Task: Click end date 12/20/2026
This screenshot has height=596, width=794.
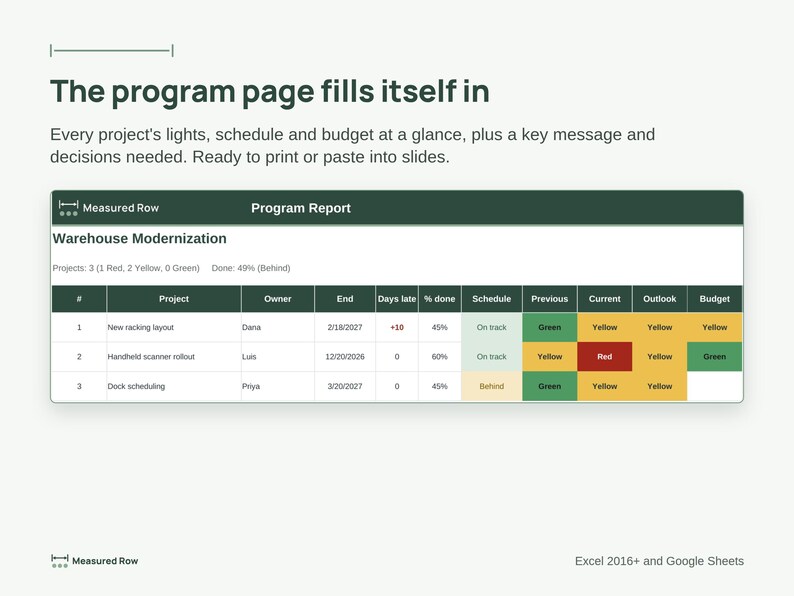Action: coord(345,356)
